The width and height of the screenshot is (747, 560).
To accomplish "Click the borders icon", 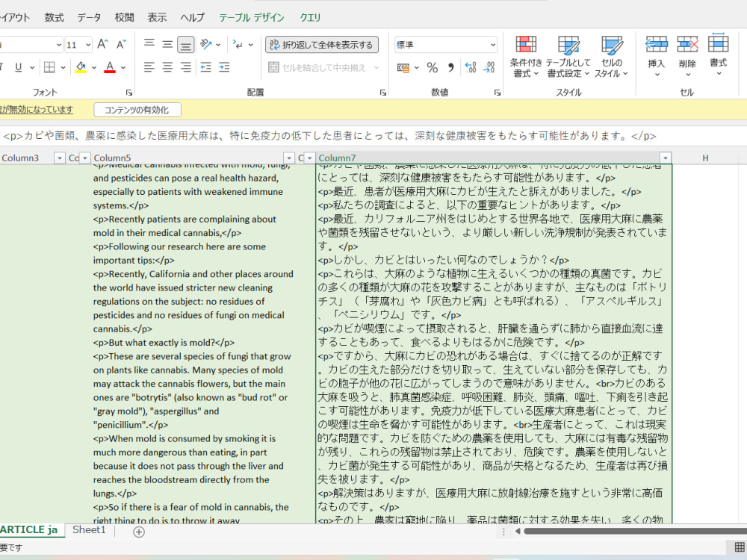I will [x=49, y=67].
